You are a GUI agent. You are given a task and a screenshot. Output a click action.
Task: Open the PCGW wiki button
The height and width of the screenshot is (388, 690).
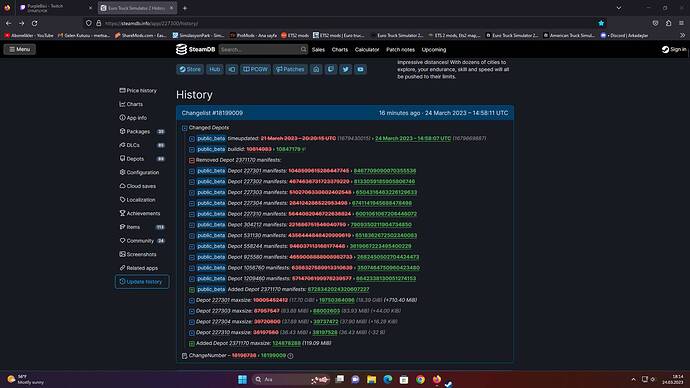[255, 69]
